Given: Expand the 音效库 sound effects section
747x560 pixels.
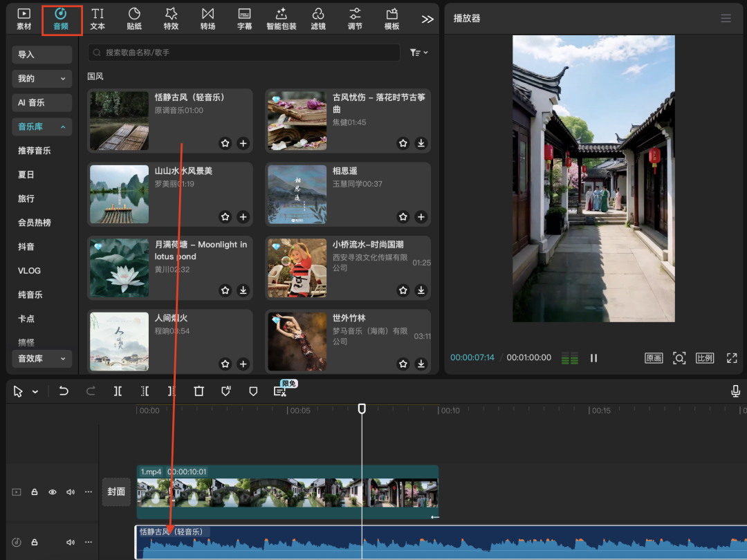Looking at the screenshot, I should point(42,359).
